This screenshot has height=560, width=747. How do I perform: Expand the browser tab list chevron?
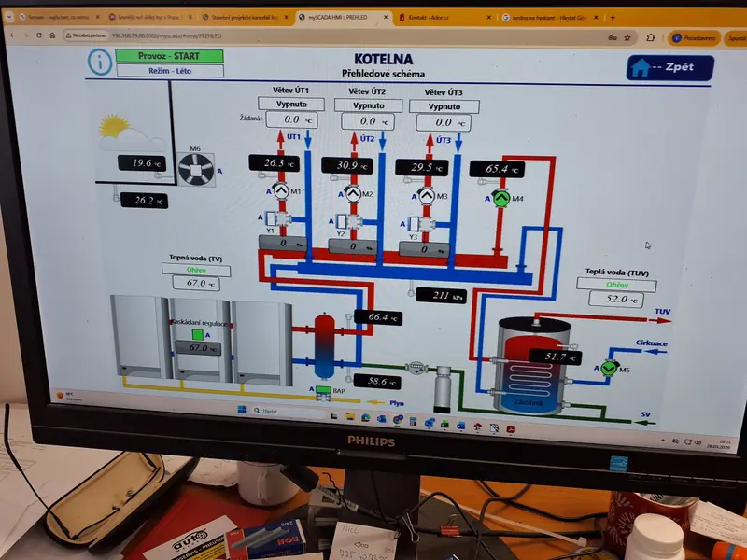(x=8, y=17)
